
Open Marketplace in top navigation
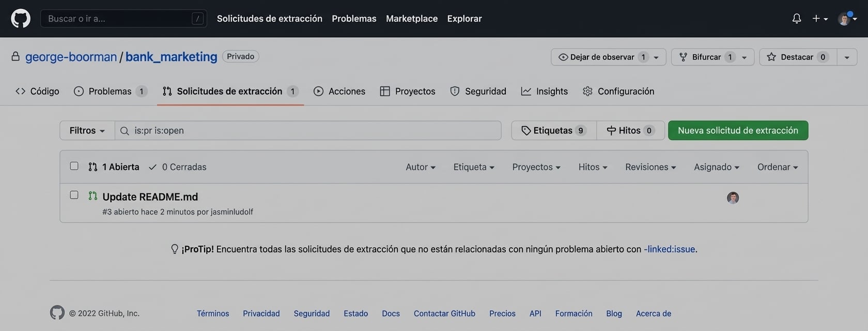(x=412, y=19)
